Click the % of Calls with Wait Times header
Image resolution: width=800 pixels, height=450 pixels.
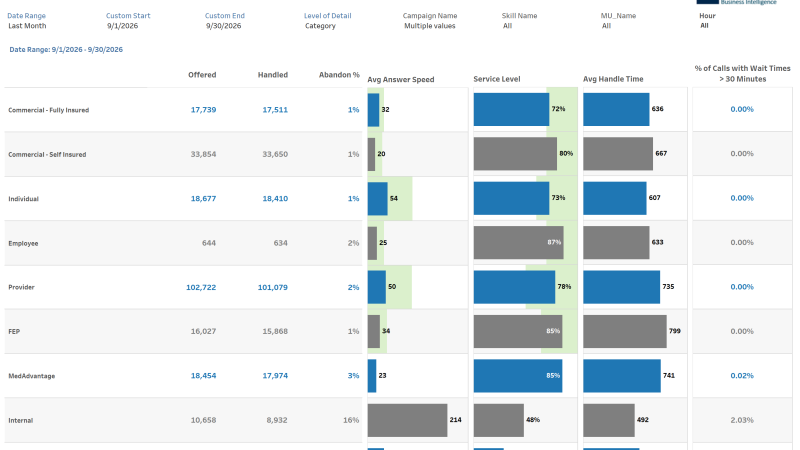pyautogui.click(x=742, y=73)
